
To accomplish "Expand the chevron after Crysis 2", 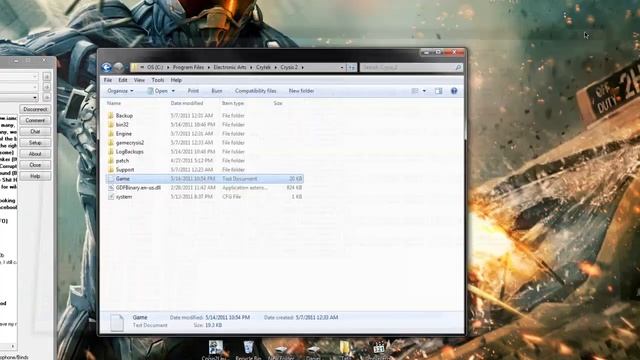I will [x=302, y=67].
